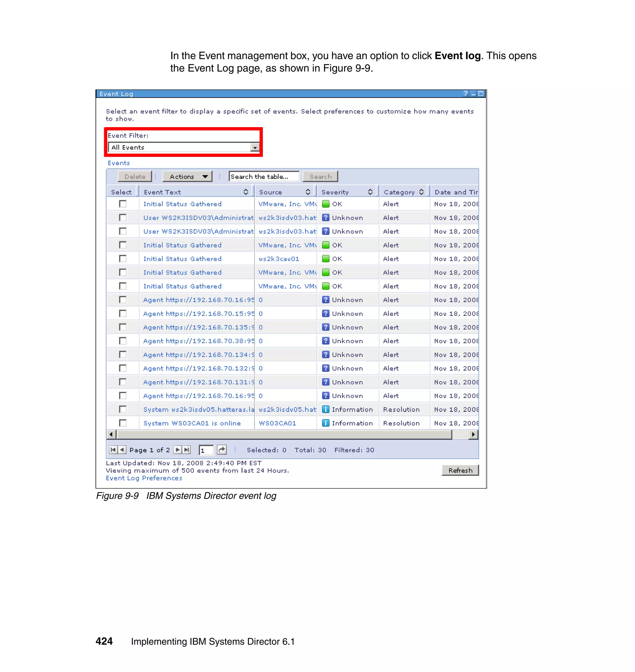Click the Delete button
Screen dimensions: 635x672
(135, 176)
